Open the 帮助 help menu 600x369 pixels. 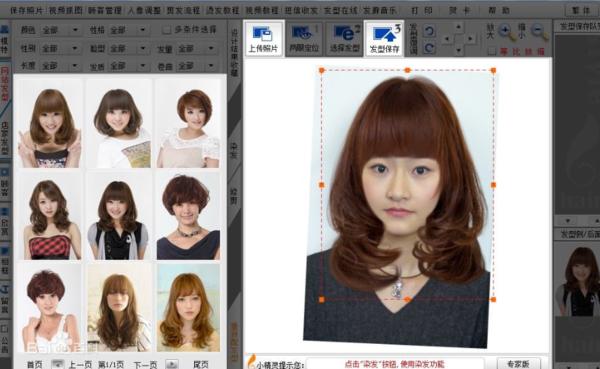499,11
